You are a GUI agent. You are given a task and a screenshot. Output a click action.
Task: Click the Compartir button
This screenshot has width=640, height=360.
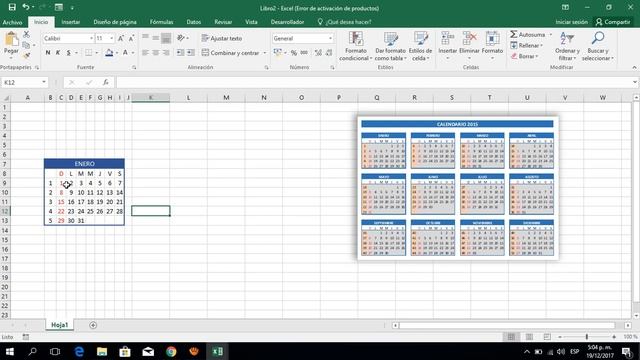[613, 22]
